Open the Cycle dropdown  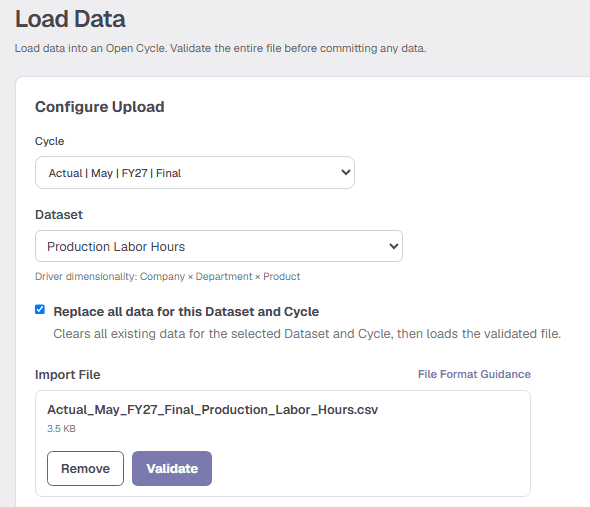(195, 173)
